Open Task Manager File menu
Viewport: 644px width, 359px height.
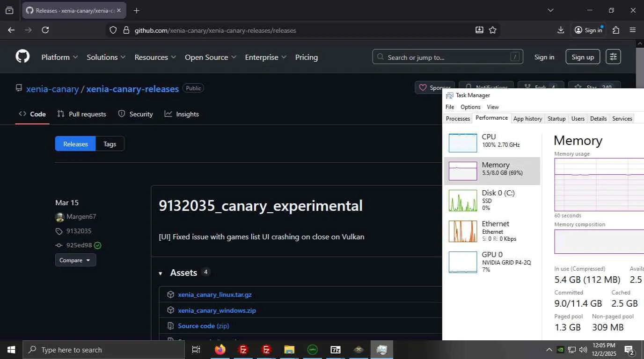coord(450,107)
